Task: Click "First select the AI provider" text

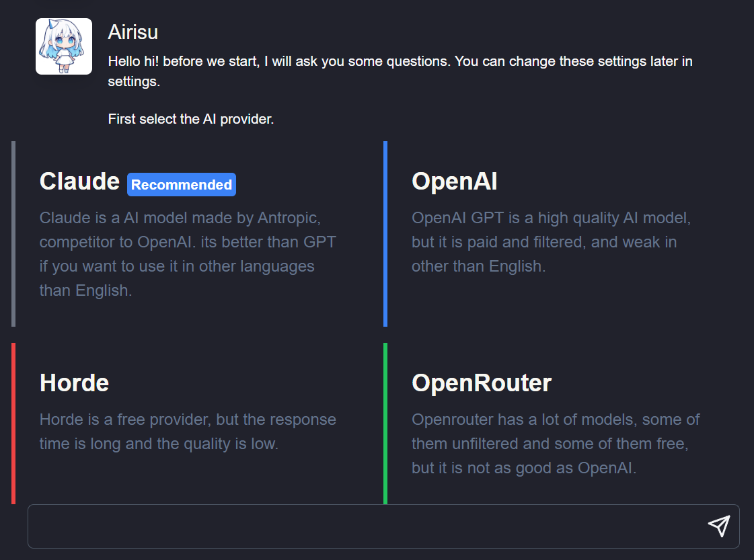Action: click(x=191, y=120)
